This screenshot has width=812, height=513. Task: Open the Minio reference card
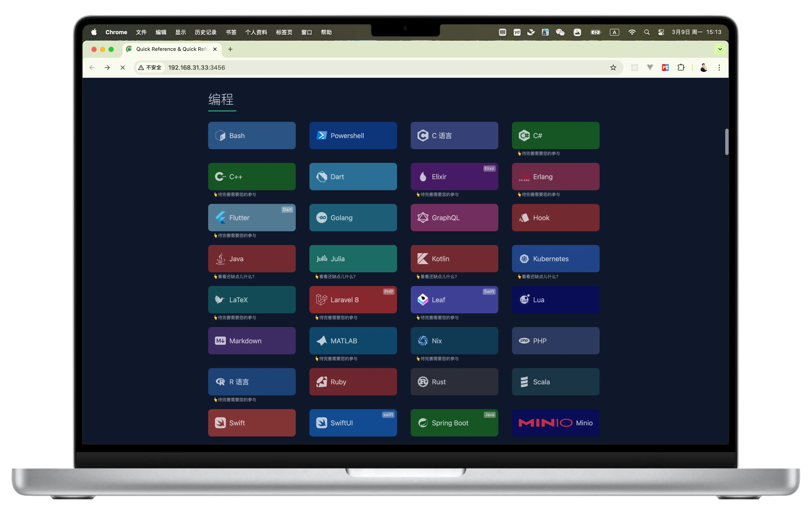point(555,423)
